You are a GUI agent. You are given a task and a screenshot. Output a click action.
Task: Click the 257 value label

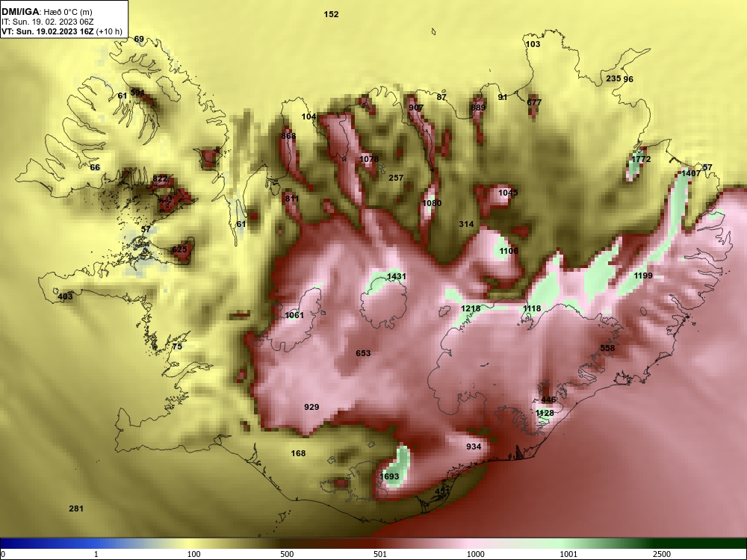396,178
